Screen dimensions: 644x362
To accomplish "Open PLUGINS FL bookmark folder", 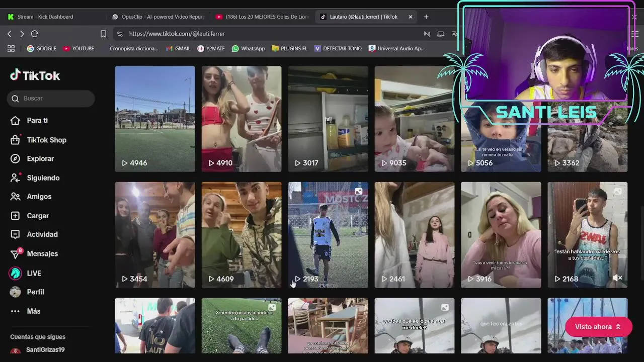I will pyautogui.click(x=289, y=49).
